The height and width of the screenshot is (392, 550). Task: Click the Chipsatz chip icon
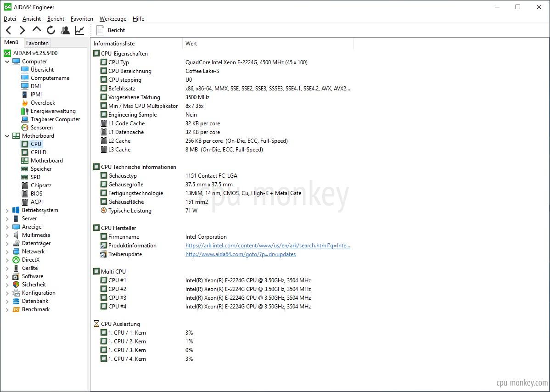24,185
